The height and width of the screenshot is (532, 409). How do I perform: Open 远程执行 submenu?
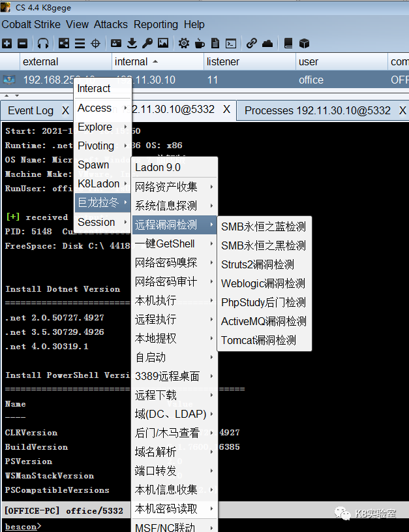pos(174,319)
